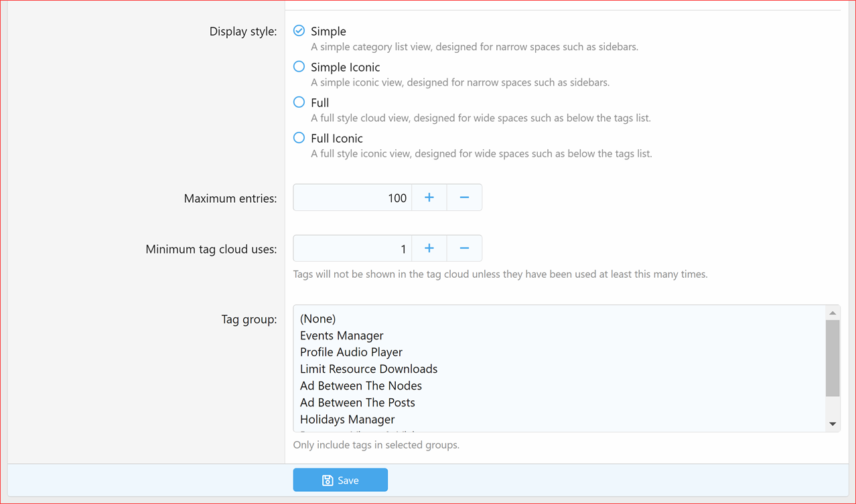
Task: Select the Simple display style
Action: pyautogui.click(x=299, y=30)
